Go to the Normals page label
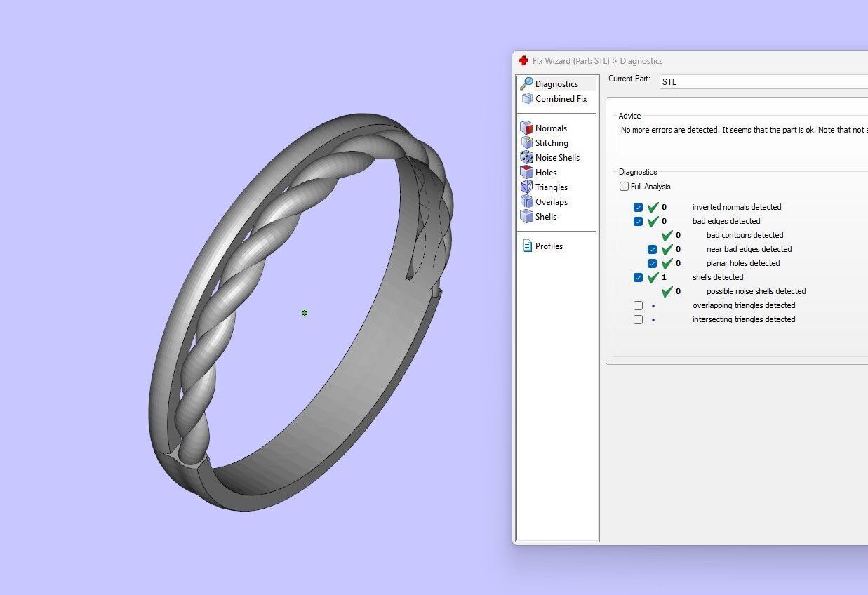 551,128
